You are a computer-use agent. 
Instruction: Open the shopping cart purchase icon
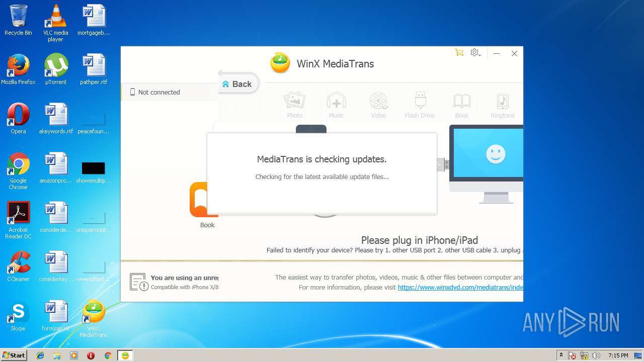coord(459,53)
